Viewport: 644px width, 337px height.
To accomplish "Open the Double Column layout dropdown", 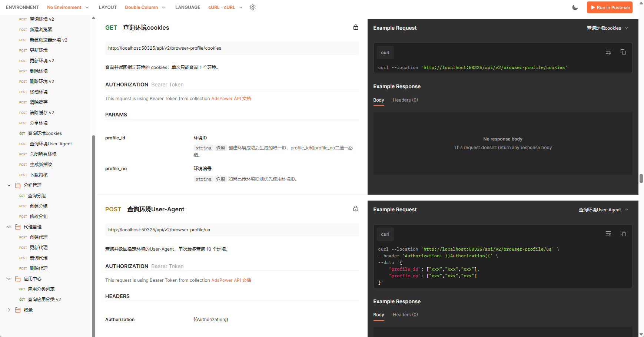I will pos(145,7).
